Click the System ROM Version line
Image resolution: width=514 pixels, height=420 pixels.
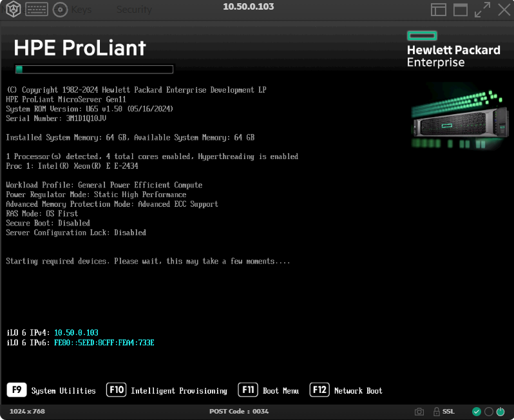pyautogui.click(x=90, y=109)
